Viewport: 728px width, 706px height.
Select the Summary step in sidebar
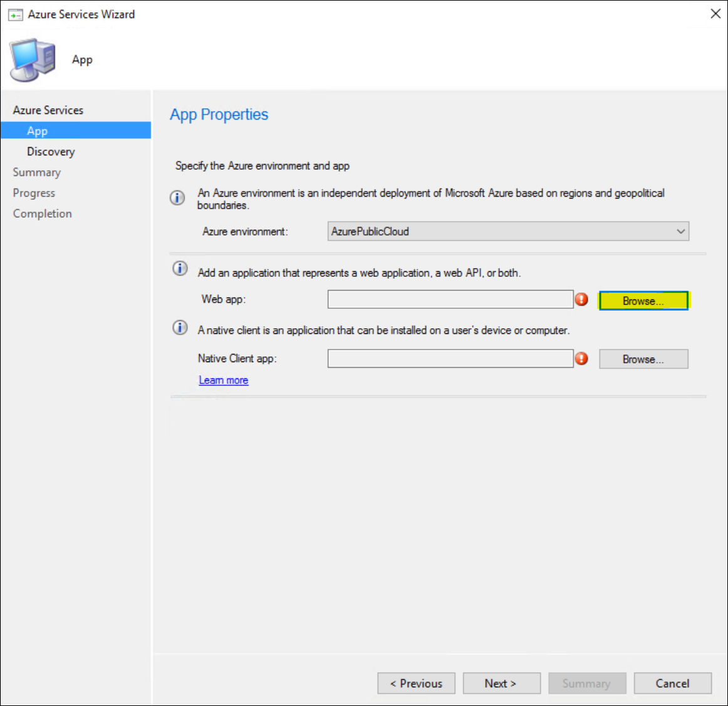point(37,172)
